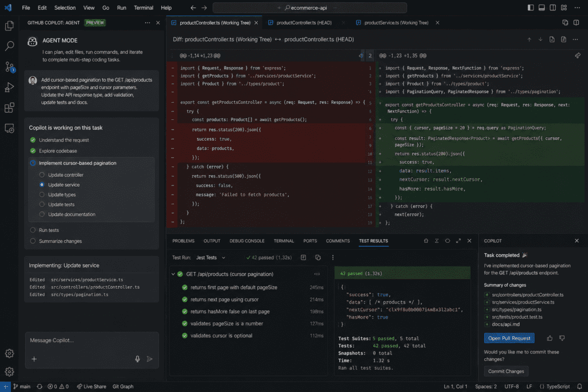Open notifications bell in status bar

[x=579, y=386]
